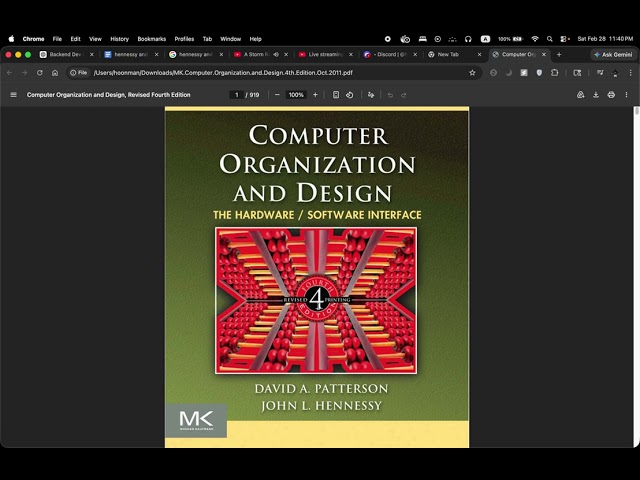
Task: Go to the Chrome home page
Action: tap(55, 73)
